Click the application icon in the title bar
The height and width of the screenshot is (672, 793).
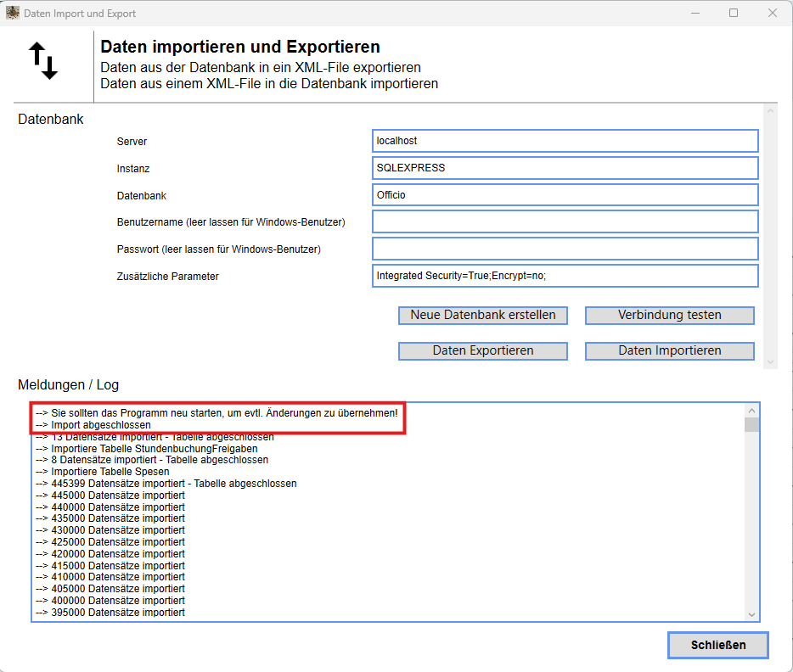(12, 13)
